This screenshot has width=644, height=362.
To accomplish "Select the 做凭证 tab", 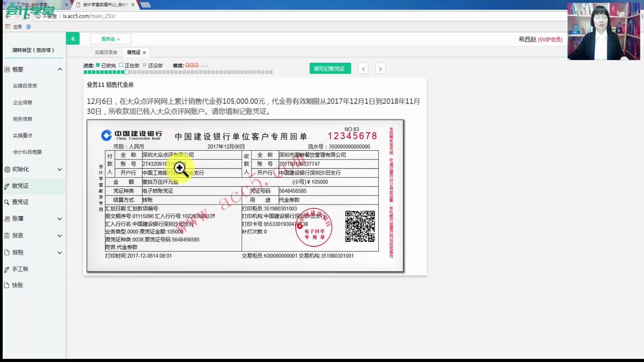I will click(x=133, y=52).
